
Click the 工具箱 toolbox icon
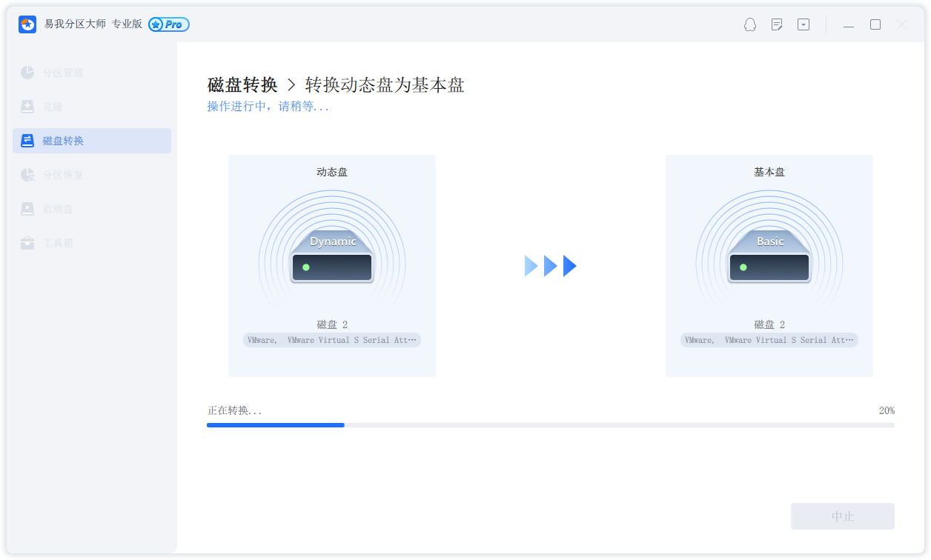(x=27, y=243)
